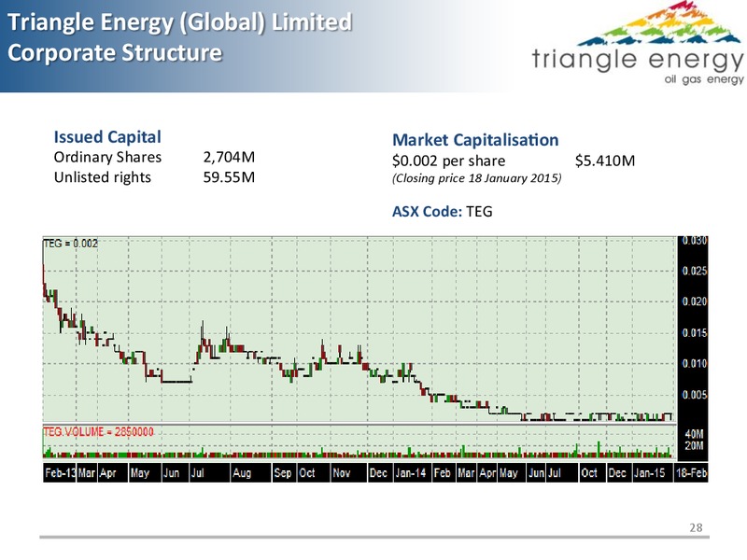This screenshot has width=747, height=560.
Task: Select '$0.002 per share' text
Action: coord(449,161)
